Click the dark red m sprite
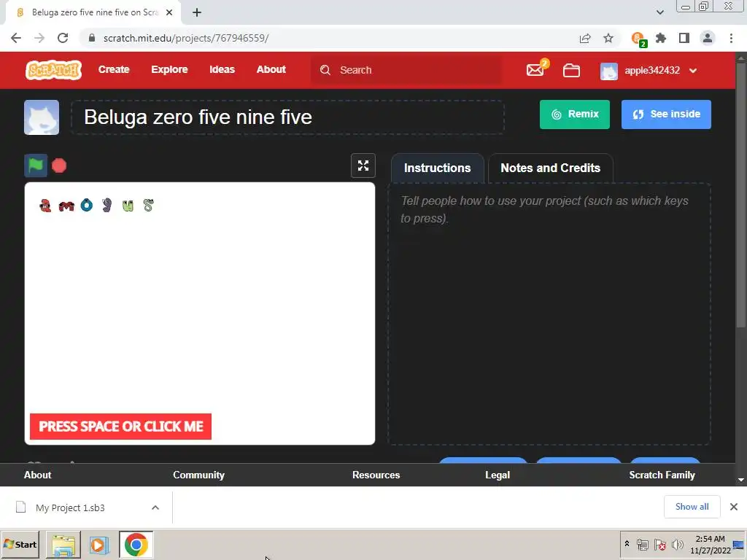 point(66,206)
